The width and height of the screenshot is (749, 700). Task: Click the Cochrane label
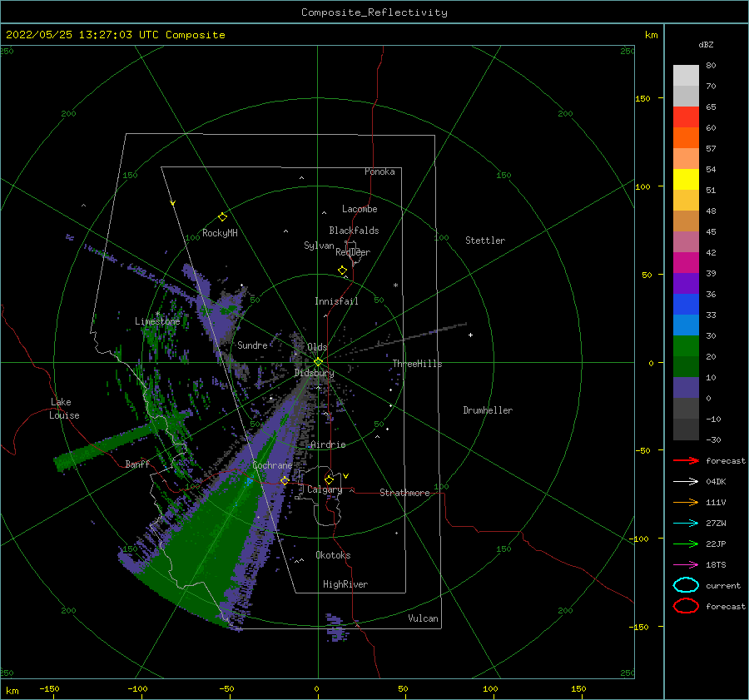click(x=272, y=465)
